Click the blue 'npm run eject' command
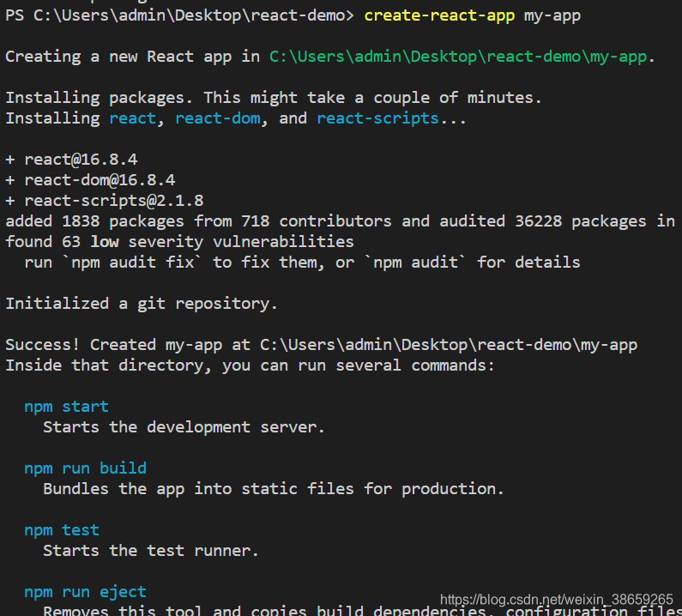The width and height of the screenshot is (682, 616). pyautogui.click(x=85, y=592)
